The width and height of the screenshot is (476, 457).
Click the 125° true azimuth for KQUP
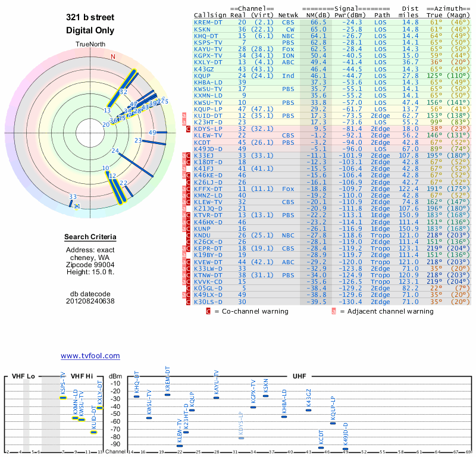[x=434, y=76]
